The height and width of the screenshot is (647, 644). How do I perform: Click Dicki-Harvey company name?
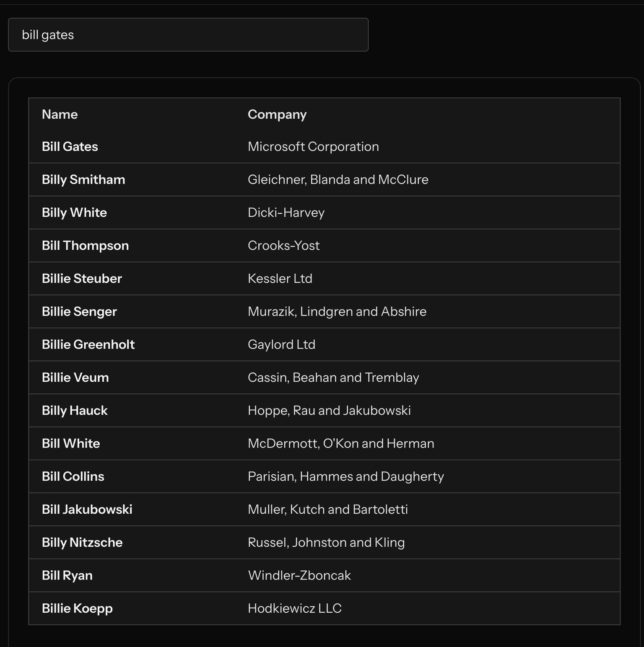[x=286, y=212]
